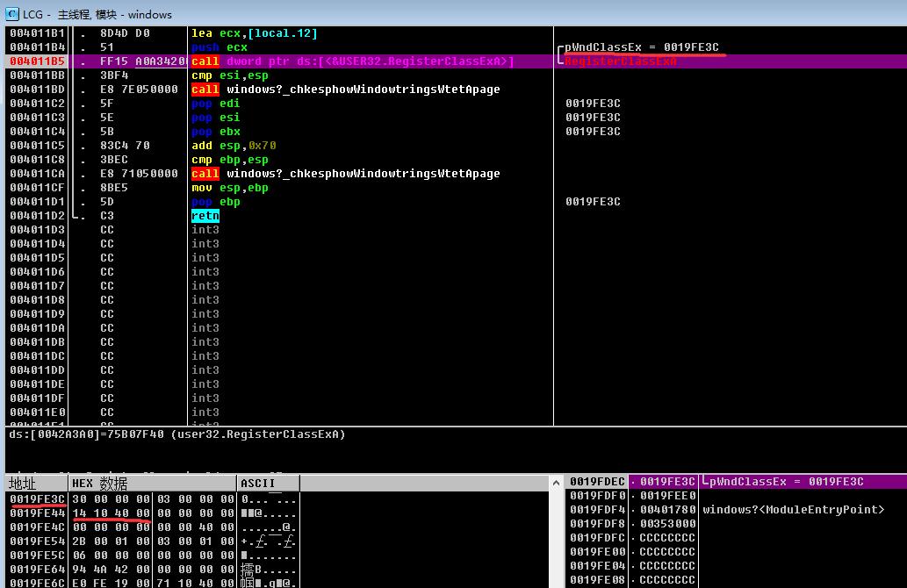Click the LCG window icon in title bar
The width and height of the screenshot is (907, 588).
coord(12,14)
